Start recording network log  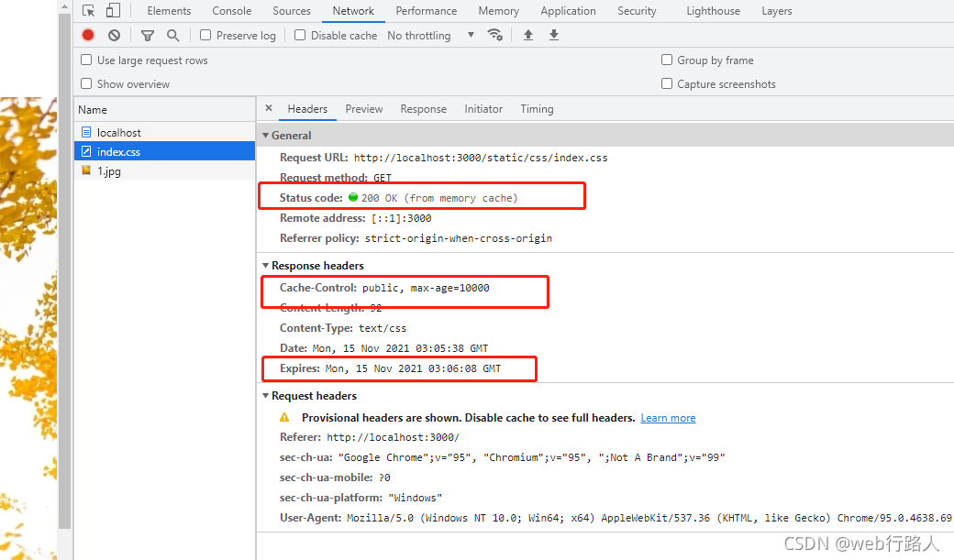coord(87,35)
